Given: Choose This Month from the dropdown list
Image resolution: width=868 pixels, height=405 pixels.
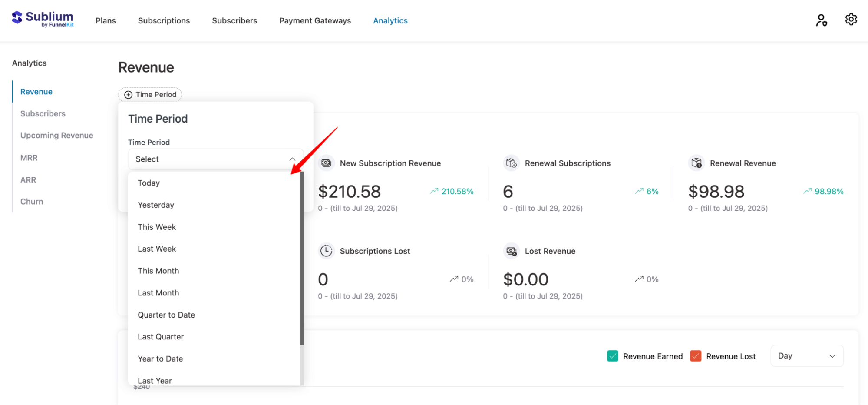Looking at the screenshot, I should click(x=158, y=271).
